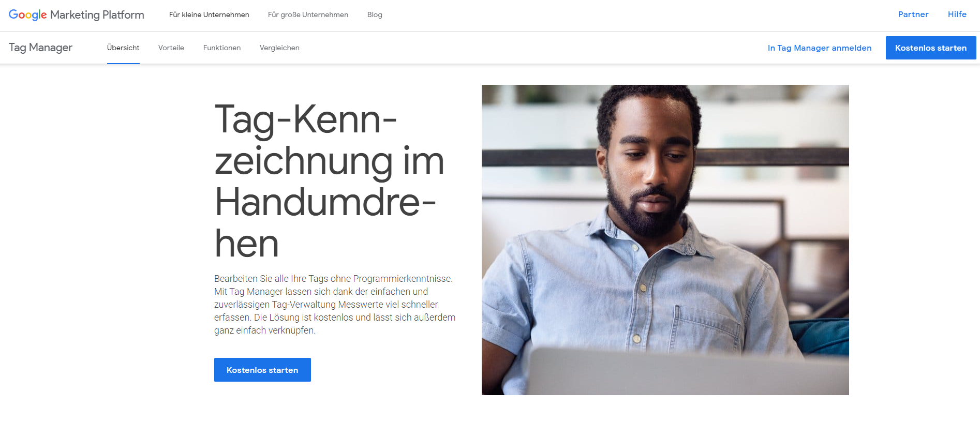Visit the Partner link
This screenshot has height=422, width=980.
pos(913,14)
